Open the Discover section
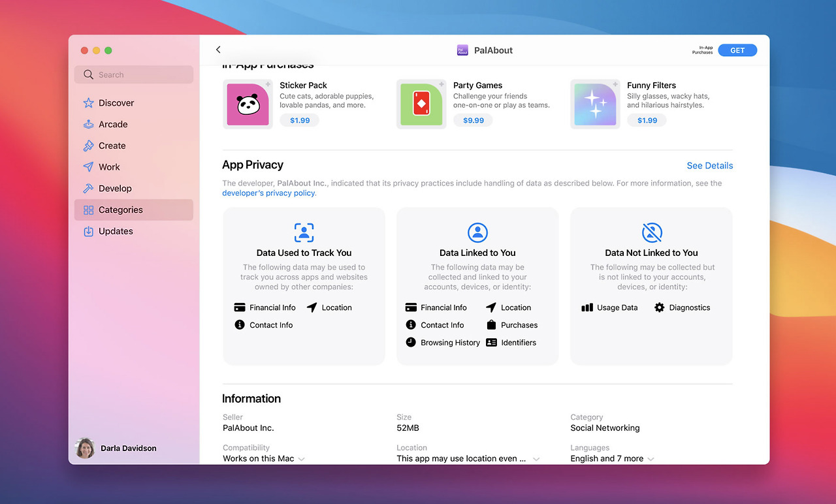The width and height of the screenshot is (836, 504). click(134, 103)
